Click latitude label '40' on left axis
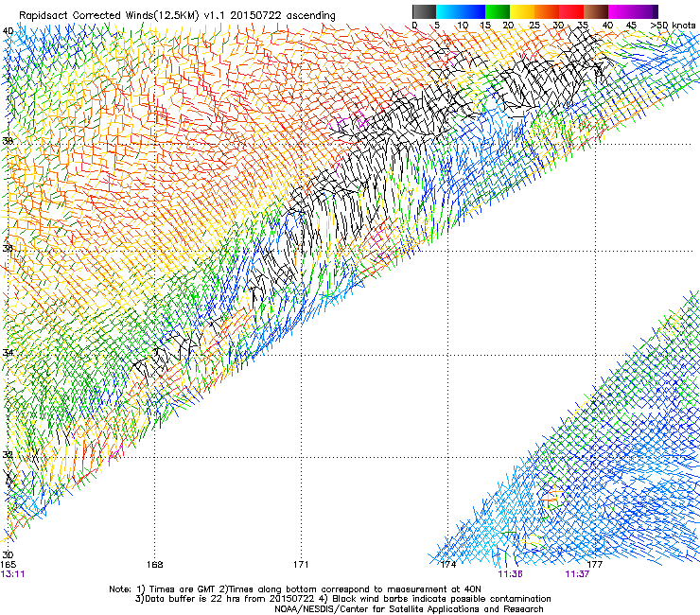Viewport: 700px width, 615px height. 8,31
